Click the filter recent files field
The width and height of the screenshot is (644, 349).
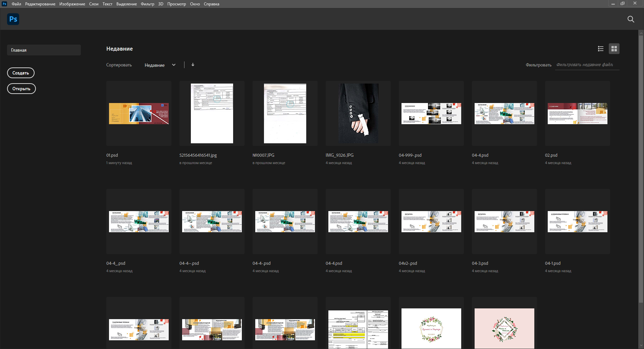(x=586, y=65)
